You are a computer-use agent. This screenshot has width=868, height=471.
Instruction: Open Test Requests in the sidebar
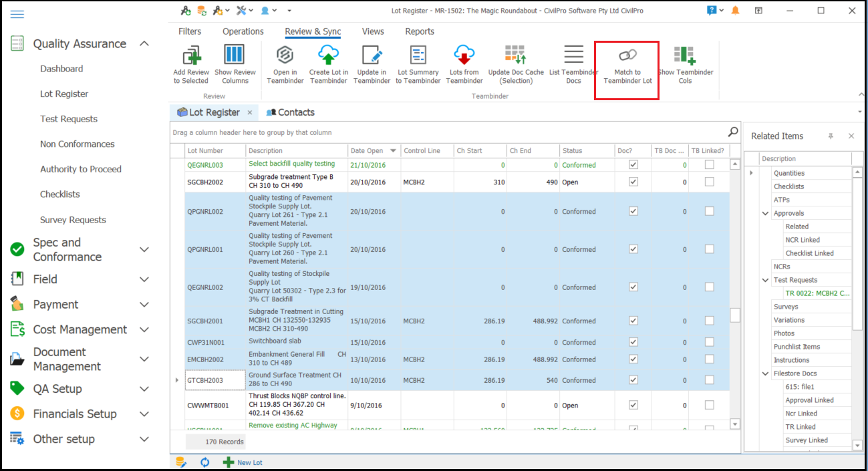click(69, 119)
